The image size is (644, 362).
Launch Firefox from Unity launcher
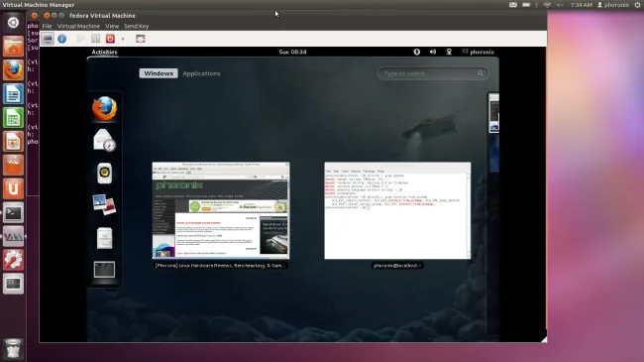click(x=13, y=69)
